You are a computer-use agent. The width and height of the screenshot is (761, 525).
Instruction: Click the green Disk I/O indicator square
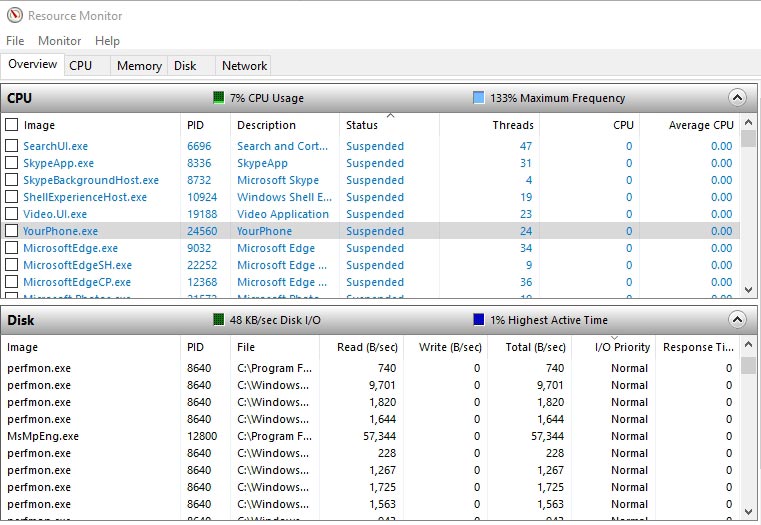pos(218,319)
